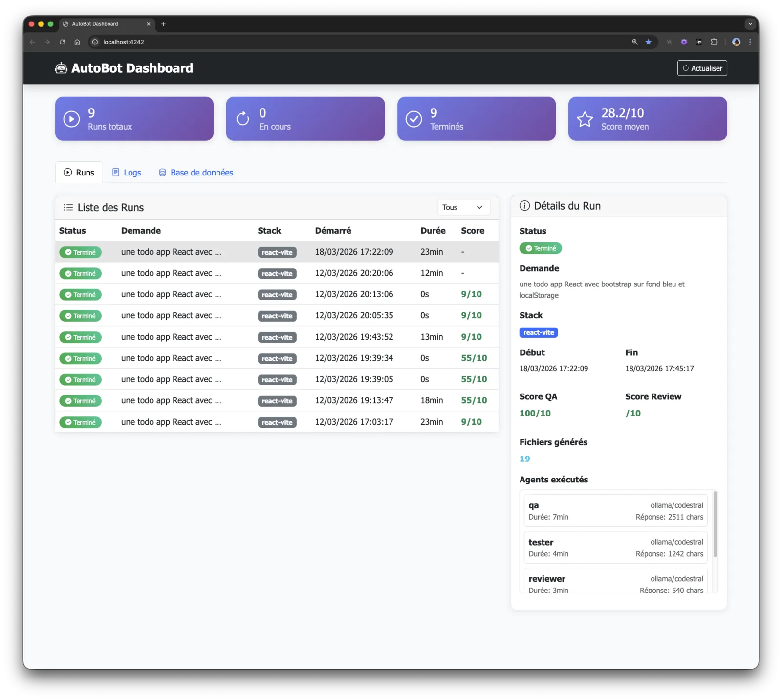
Task: Open the Tous filter dropdown
Action: [463, 207]
